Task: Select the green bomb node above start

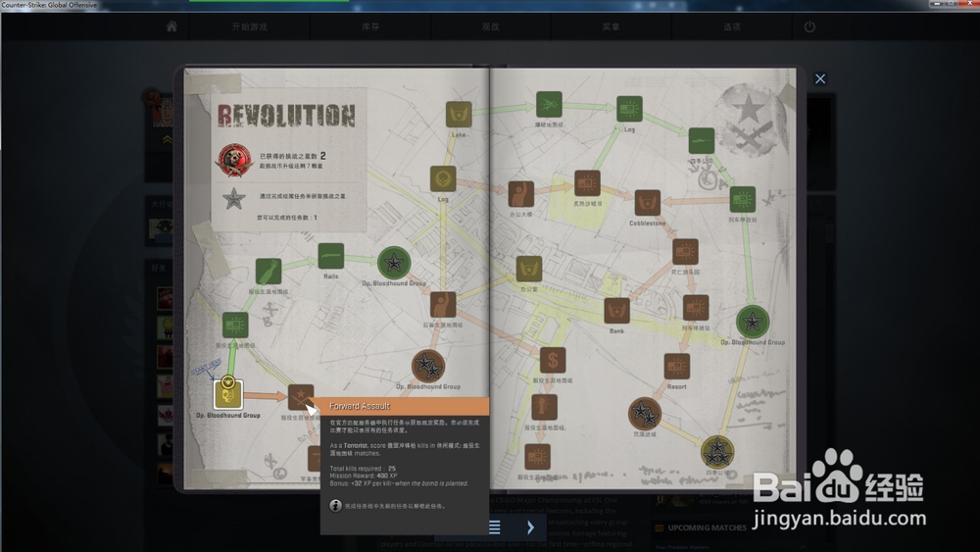Action: [x=235, y=326]
